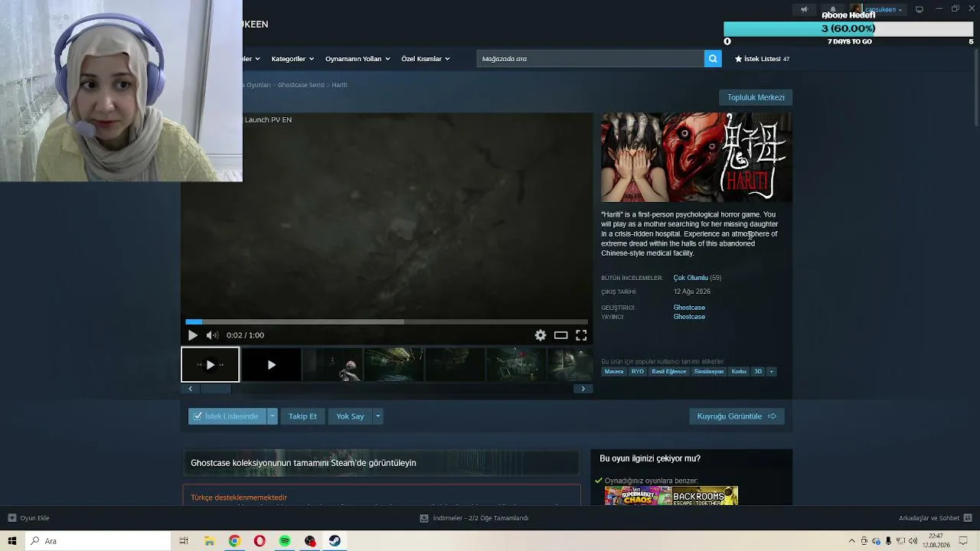Open the Ghostcase Serisi breadcrumb
Screen dimensions: 980x551
[x=301, y=85]
